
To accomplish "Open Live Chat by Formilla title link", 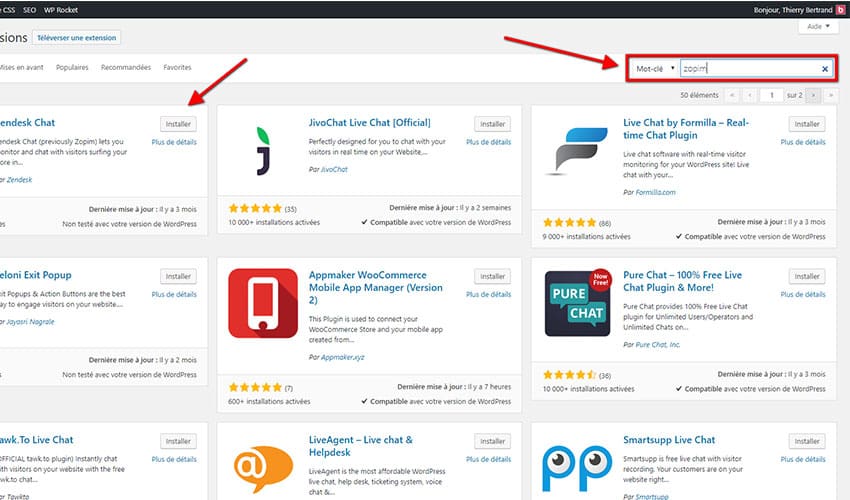I will click(x=686, y=129).
